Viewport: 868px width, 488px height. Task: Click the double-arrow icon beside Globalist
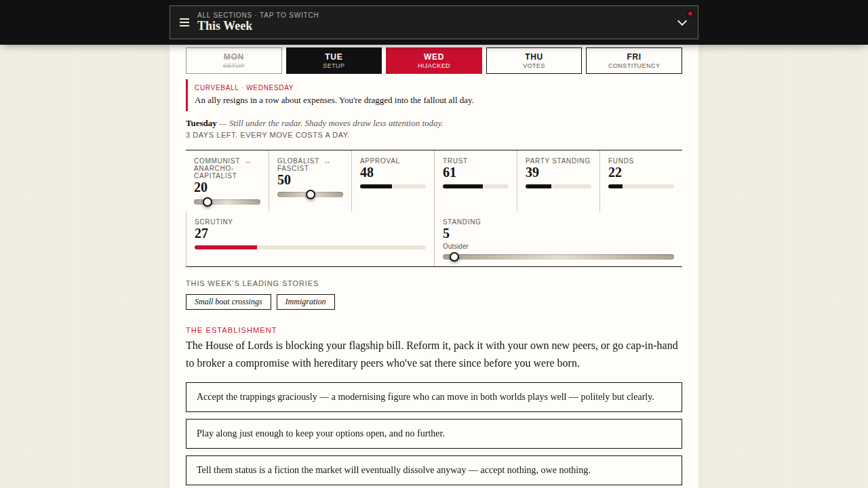328,161
